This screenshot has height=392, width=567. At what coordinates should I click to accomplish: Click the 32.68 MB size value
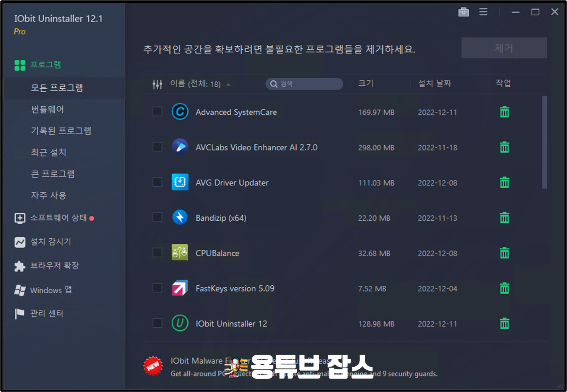374,254
